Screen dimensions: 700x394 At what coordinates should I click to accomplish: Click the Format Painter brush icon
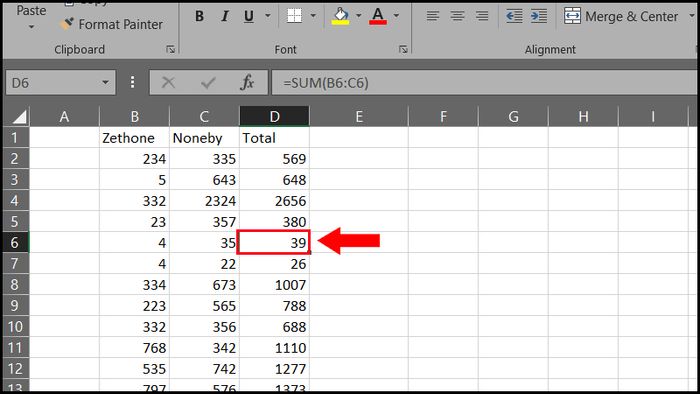coord(67,24)
